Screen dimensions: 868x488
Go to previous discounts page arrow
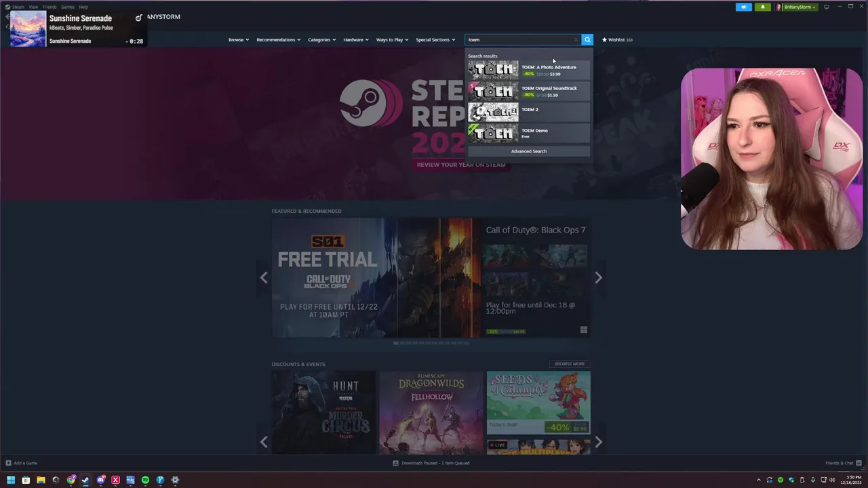(264, 443)
